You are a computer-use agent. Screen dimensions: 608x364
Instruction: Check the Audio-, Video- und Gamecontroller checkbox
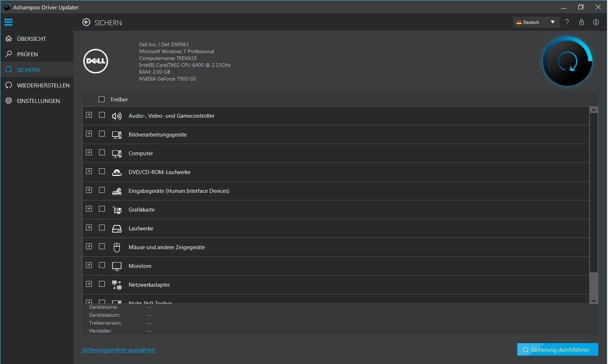click(x=102, y=115)
